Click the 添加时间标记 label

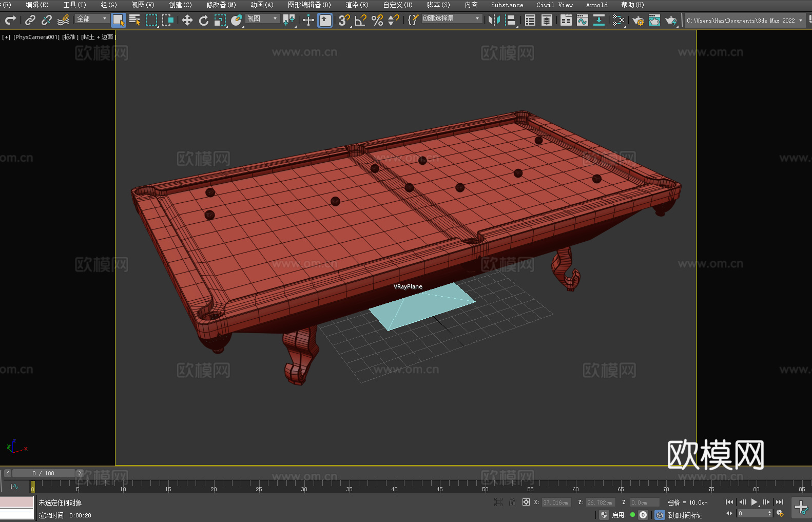click(684, 515)
